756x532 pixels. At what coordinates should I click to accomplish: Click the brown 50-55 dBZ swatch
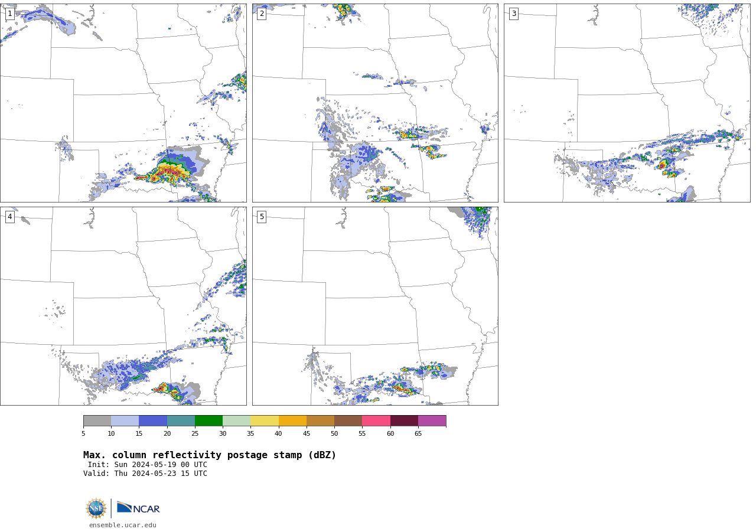click(348, 420)
